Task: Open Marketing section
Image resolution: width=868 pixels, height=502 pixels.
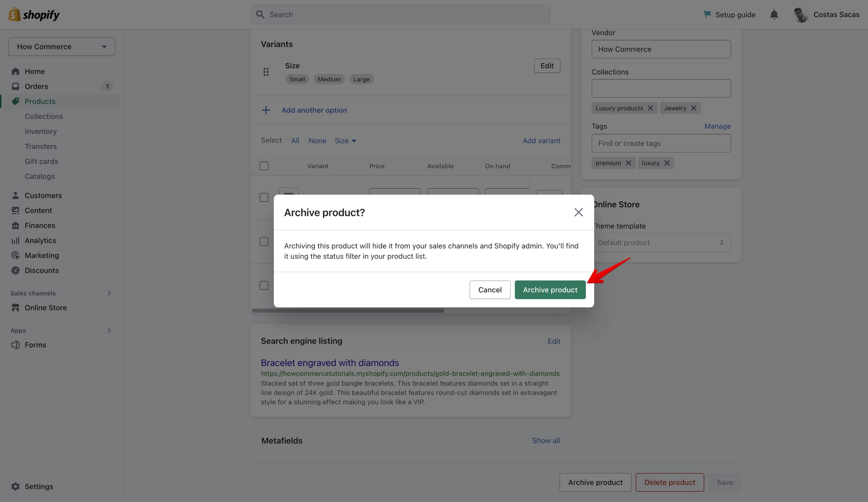Action: click(42, 255)
